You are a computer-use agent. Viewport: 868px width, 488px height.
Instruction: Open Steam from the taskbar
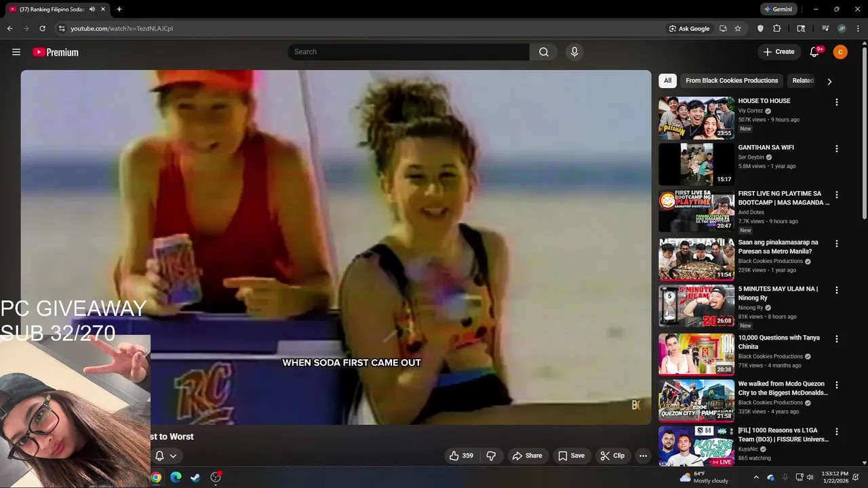195,477
